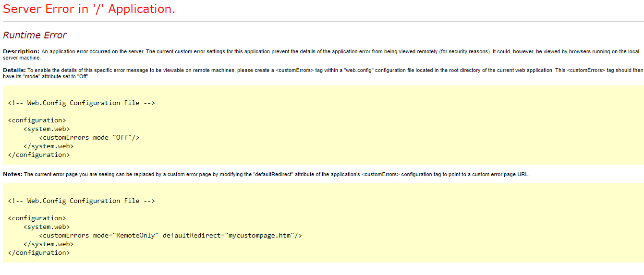Click the customErrors mode="Off" code line
This screenshot has width=644, height=275.
click(89, 137)
